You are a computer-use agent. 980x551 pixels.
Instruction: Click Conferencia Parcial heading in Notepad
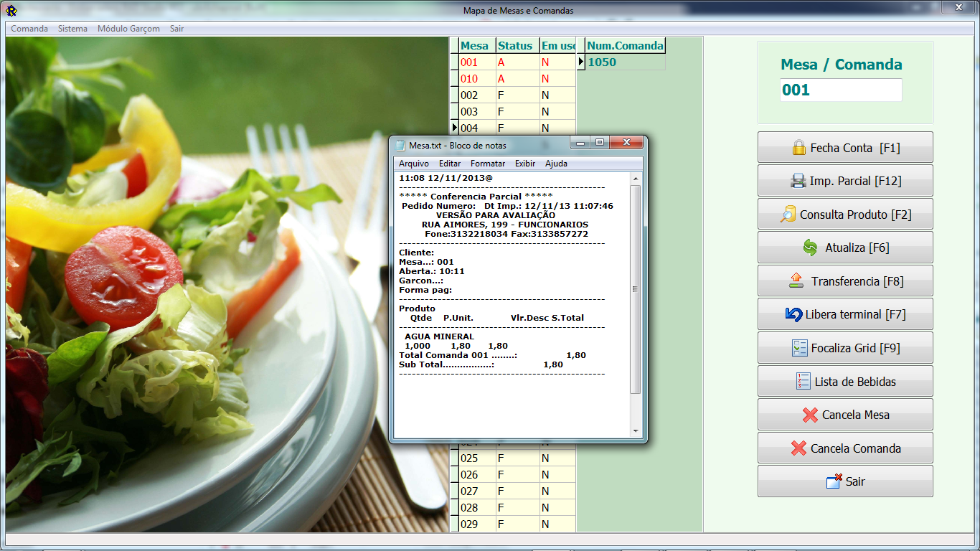(476, 196)
